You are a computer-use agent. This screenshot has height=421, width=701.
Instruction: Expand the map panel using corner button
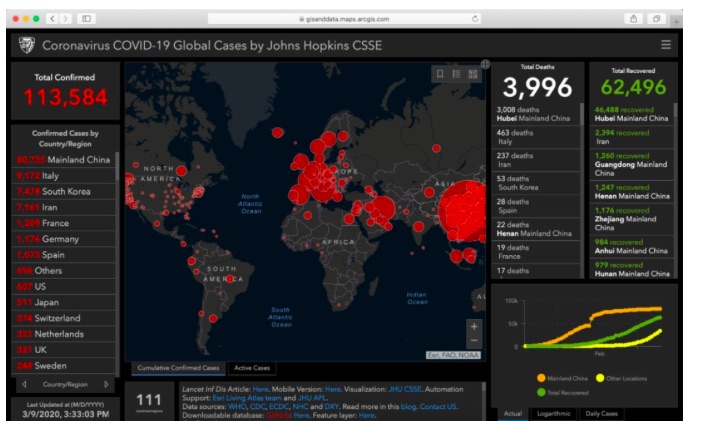[x=485, y=64]
